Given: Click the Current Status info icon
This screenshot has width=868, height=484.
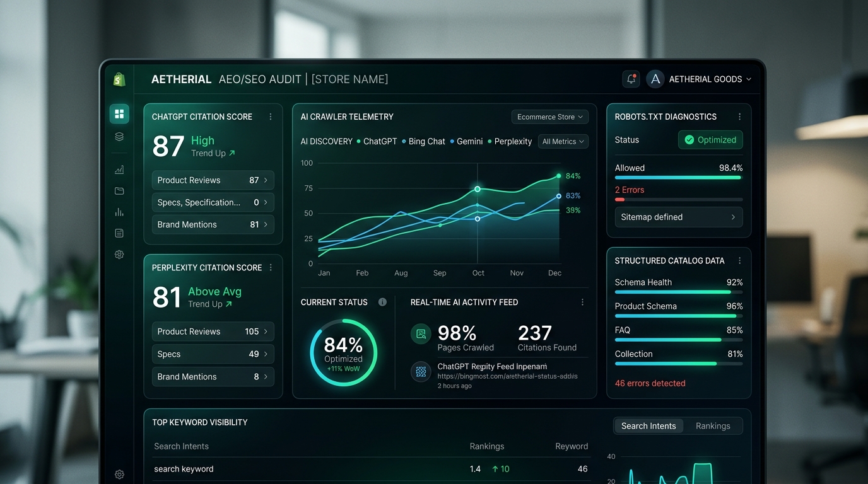Looking at the screenshot, I should pos(382,302).
